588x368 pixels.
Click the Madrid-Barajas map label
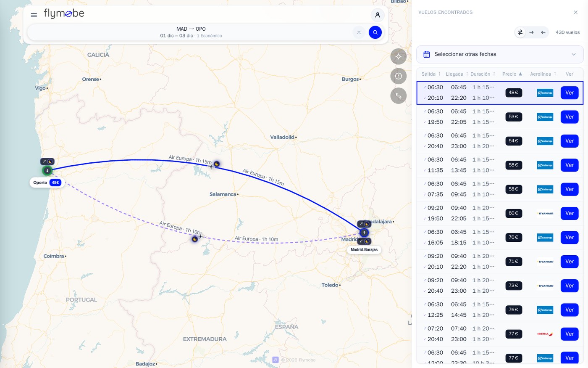click(364, 250)
